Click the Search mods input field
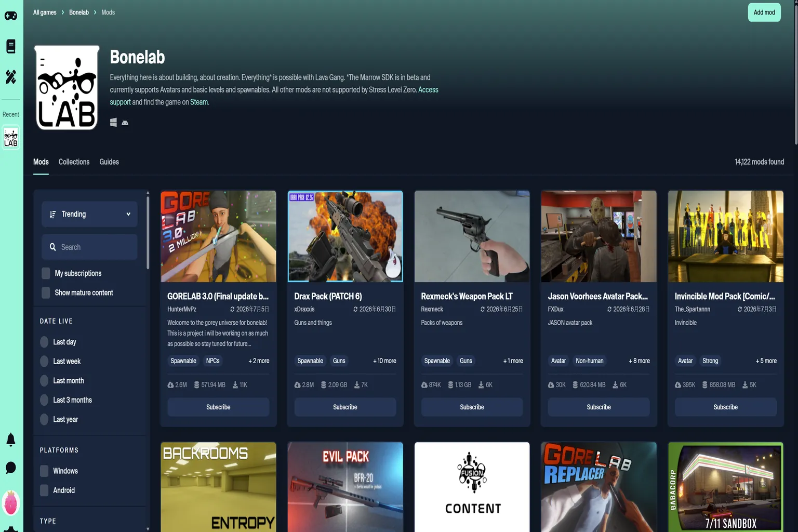This screenshot has width=798, height=532. click(89, 247)
